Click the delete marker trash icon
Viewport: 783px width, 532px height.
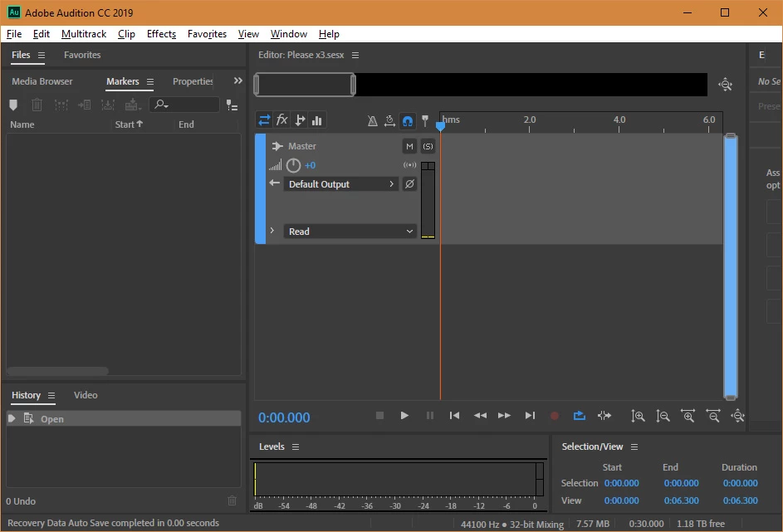[37, 105]
